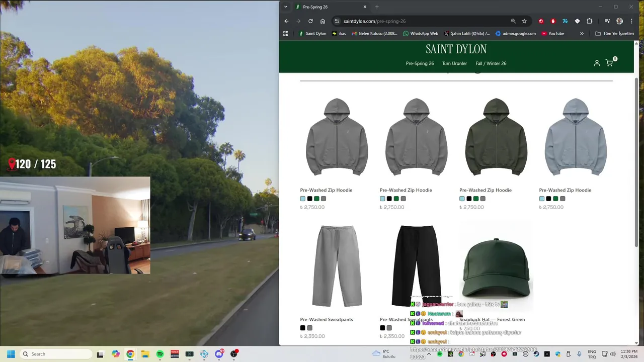Open the green snapback hat image
This screenshot has height=362, width=644.
coord(496,267)
